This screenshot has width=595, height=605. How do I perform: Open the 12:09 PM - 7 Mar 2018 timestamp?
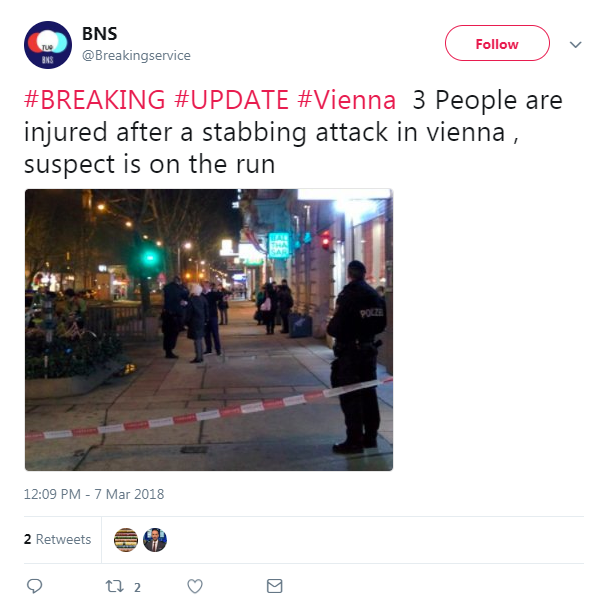tap(94, 494)
